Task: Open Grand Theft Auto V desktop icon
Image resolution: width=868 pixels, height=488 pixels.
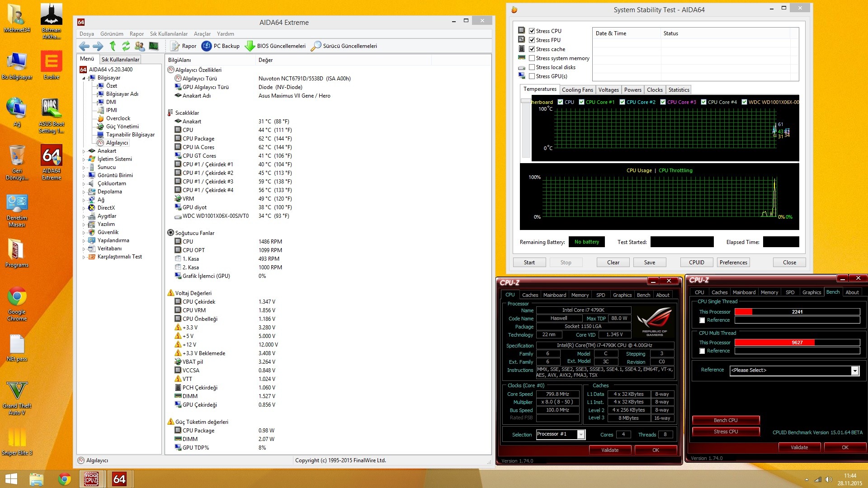Action: [x=17, y=398]
